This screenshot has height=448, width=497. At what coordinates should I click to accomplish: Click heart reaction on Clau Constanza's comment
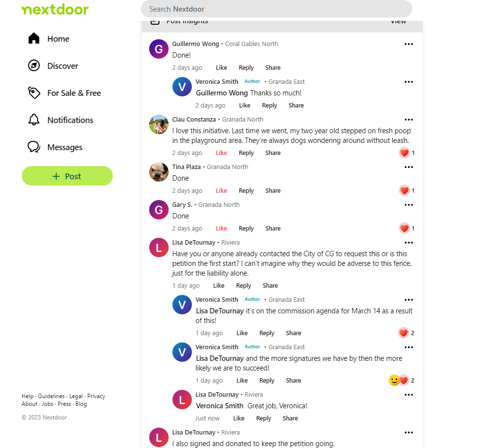(404, 153)
